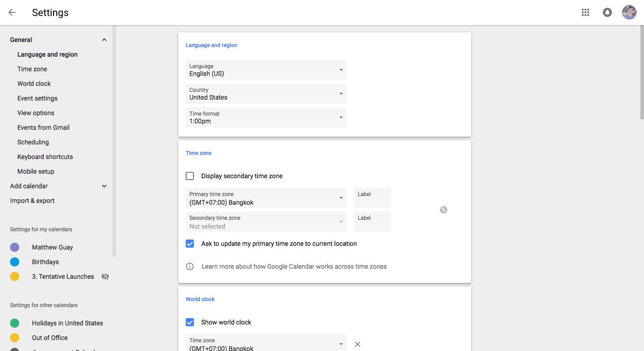
Task: Click the primary time zone Label field
Action: pyautogui.click(x=372, y=198)
